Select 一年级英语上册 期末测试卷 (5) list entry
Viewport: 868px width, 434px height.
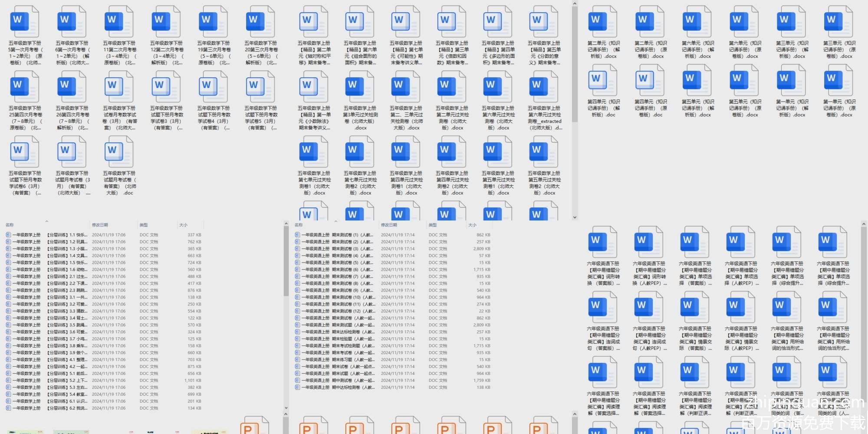pyautogui.click(x=334, y=263)
